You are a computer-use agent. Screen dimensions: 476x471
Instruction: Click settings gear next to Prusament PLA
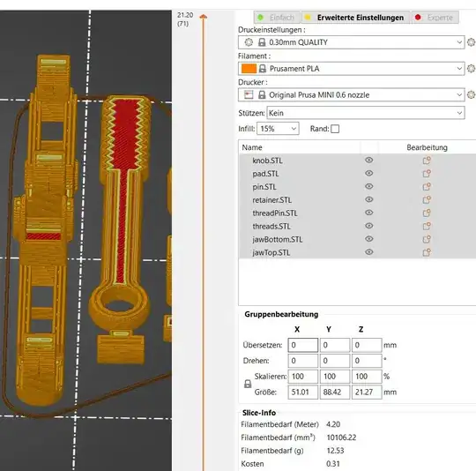[471, 69]
